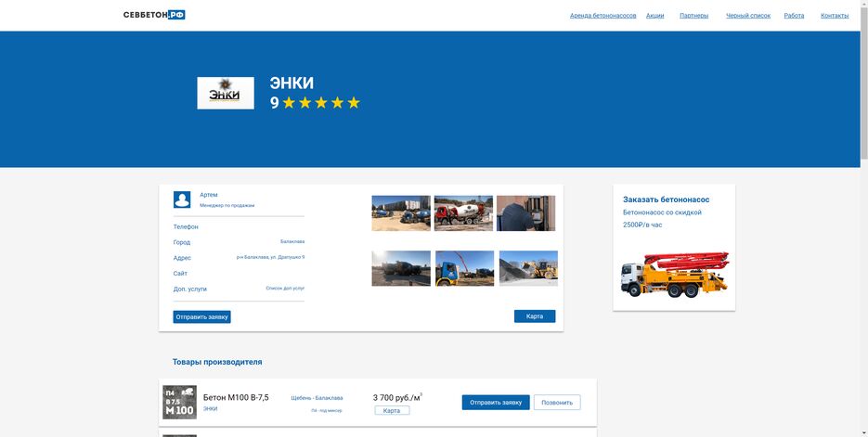The width and height of the screenshot is (868, 437).
Task: Open the Заказать бетононасос link
Action: tap(666, 199)
